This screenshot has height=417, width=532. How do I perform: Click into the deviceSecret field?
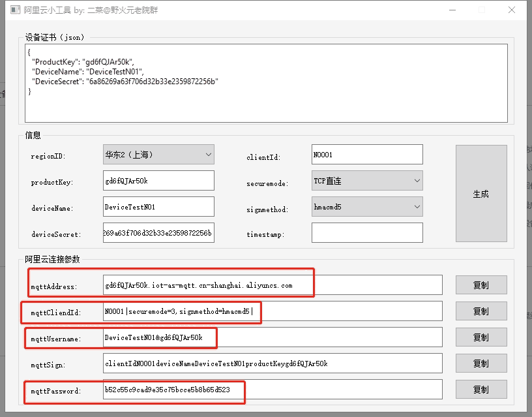coord(158,233)
